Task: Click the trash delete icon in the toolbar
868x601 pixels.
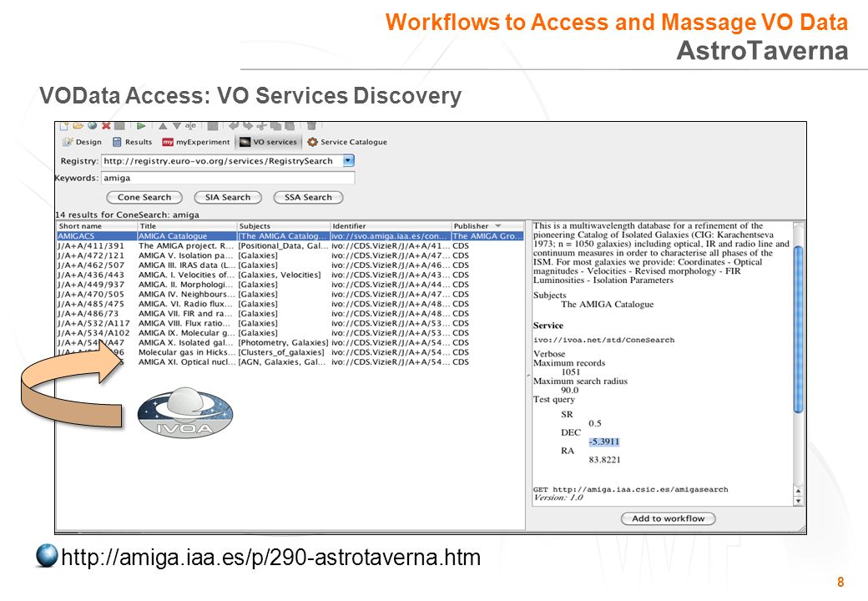Action: tap(311, 125)
